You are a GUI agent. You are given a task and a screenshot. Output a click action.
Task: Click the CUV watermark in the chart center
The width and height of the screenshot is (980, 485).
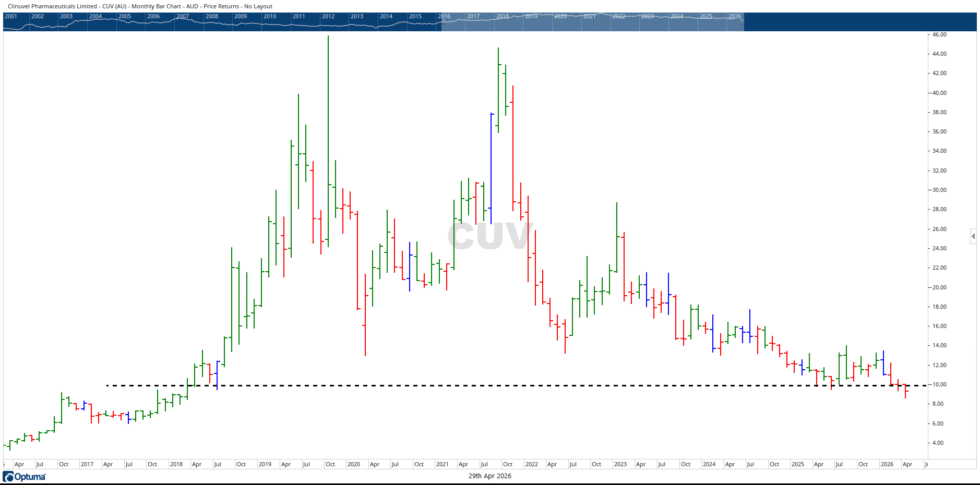pos(491,236)
